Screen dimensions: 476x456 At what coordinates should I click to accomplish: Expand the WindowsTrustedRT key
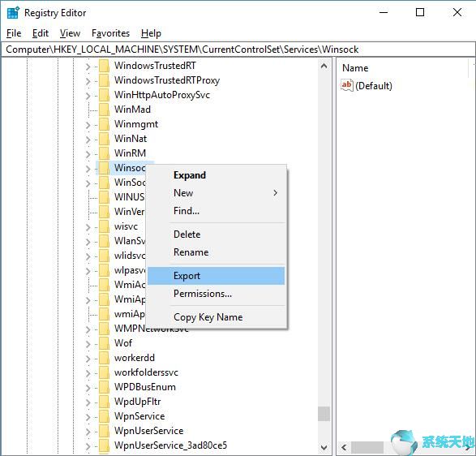[x=88, y=67]
